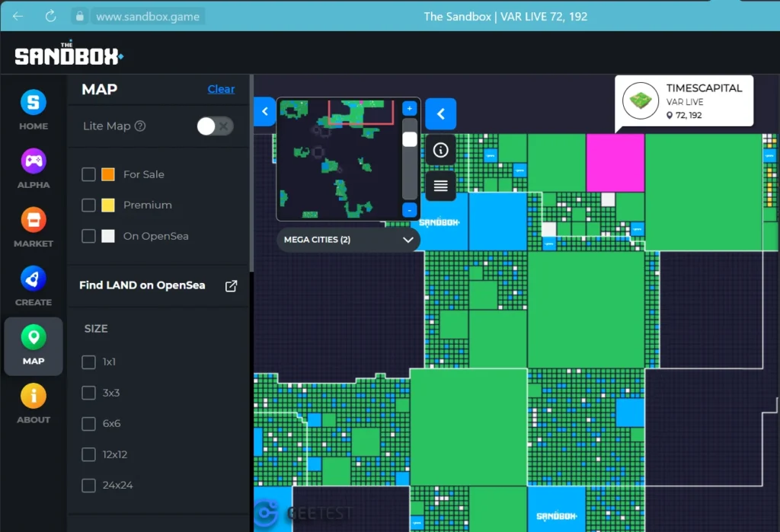Screen dimensions: 780x532
Task: Check the 6x6 size checkbox
Action: 88,424
